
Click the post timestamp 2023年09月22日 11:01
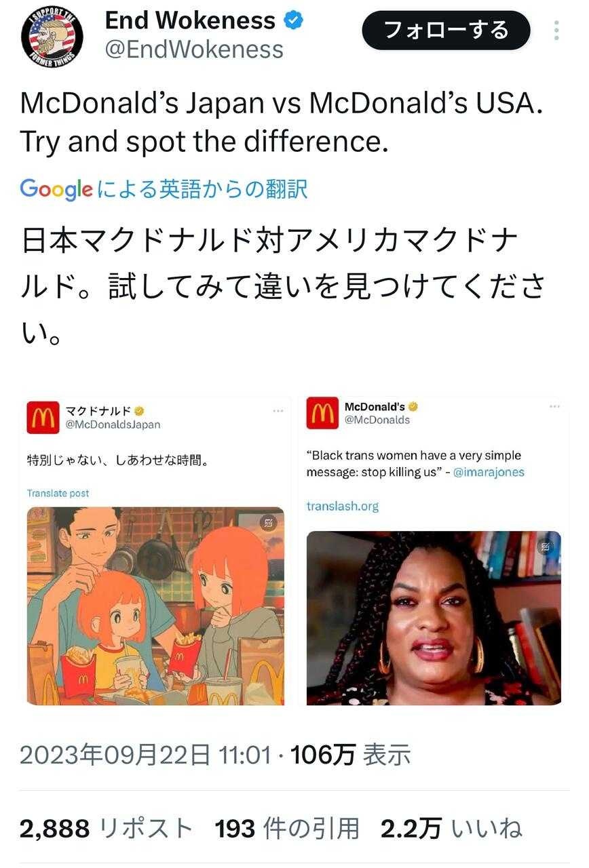click(x=145, y=754)
